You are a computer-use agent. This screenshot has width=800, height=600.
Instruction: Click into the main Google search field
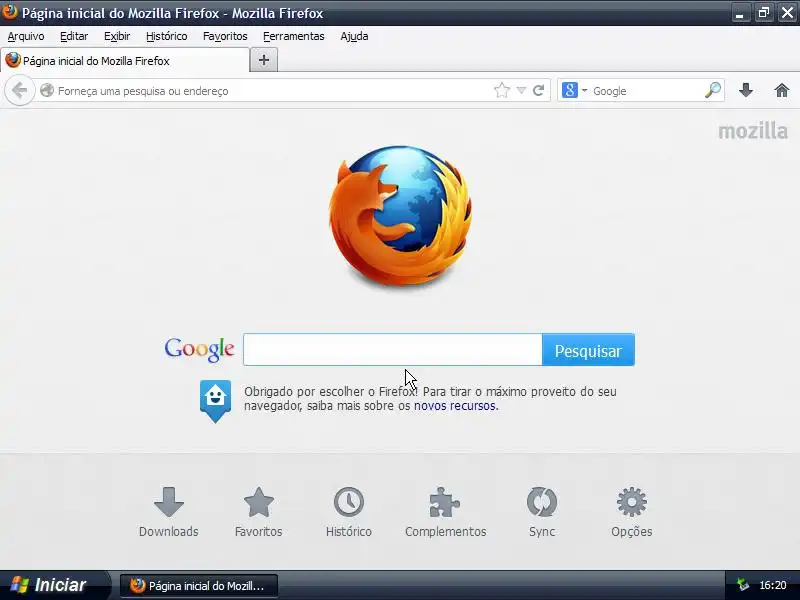point(393,350)
